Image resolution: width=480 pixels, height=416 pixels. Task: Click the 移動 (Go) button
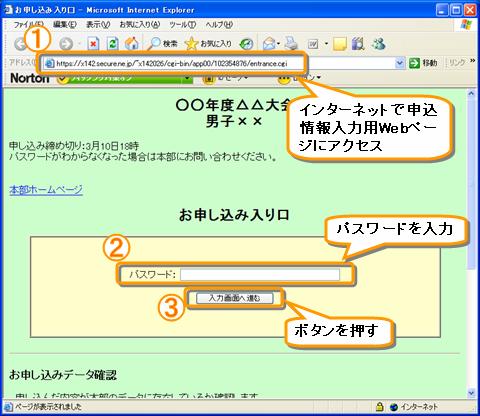423,63
